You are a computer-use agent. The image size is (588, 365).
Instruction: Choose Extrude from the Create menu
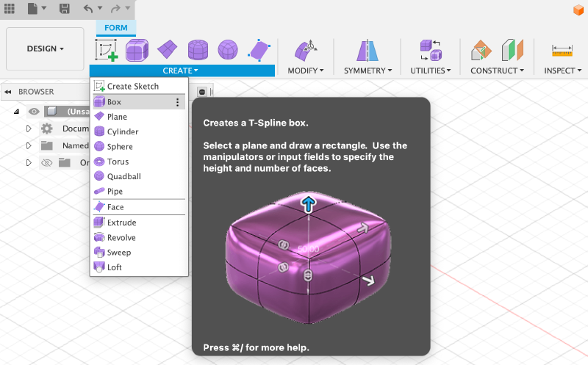pyautogui.click(x=139, y=223)
